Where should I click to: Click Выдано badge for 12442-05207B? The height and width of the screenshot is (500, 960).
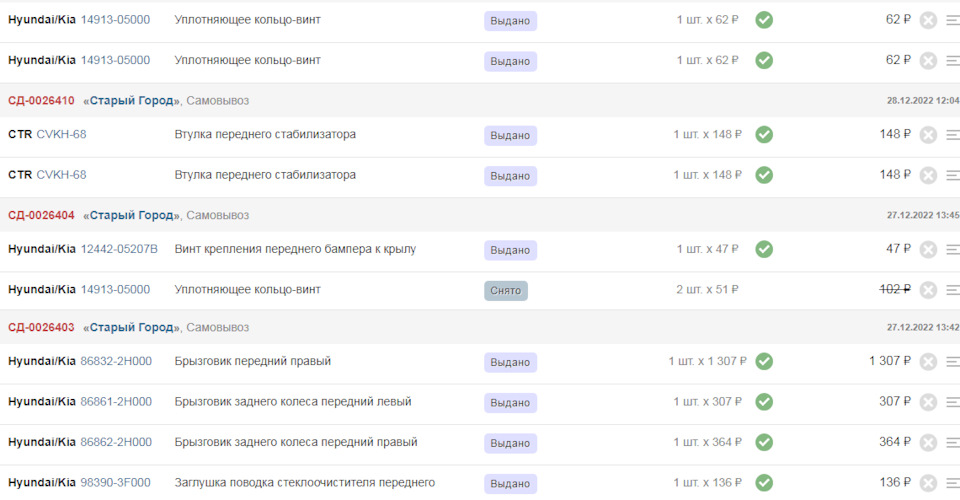tap(510, 250)
